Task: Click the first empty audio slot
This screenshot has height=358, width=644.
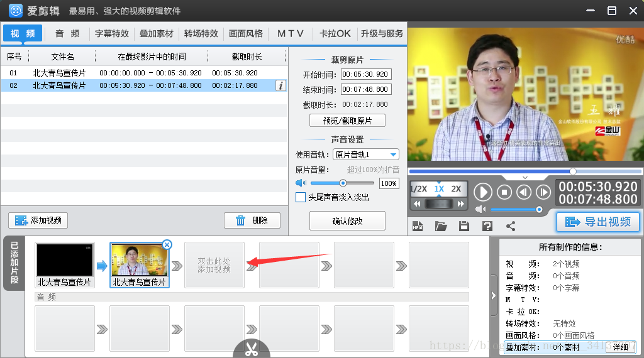Action: click(65, 328)
